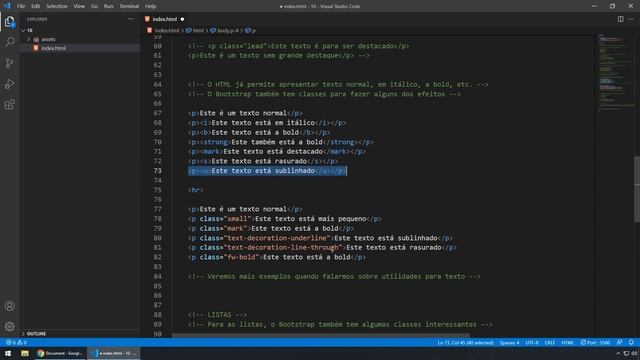Open the Help menu
The image size is (640, 360).
click(x=151, y=6)
